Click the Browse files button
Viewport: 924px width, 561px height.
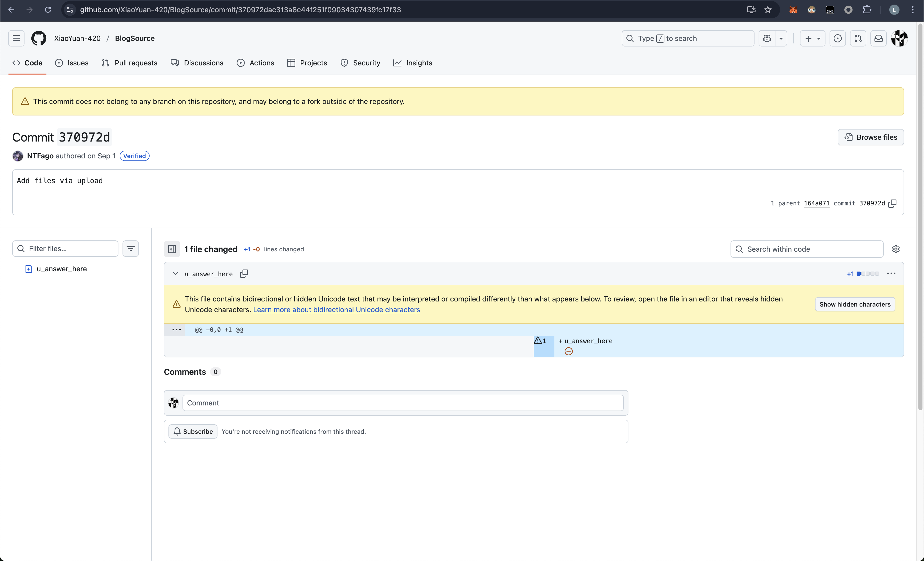point(870,137)
